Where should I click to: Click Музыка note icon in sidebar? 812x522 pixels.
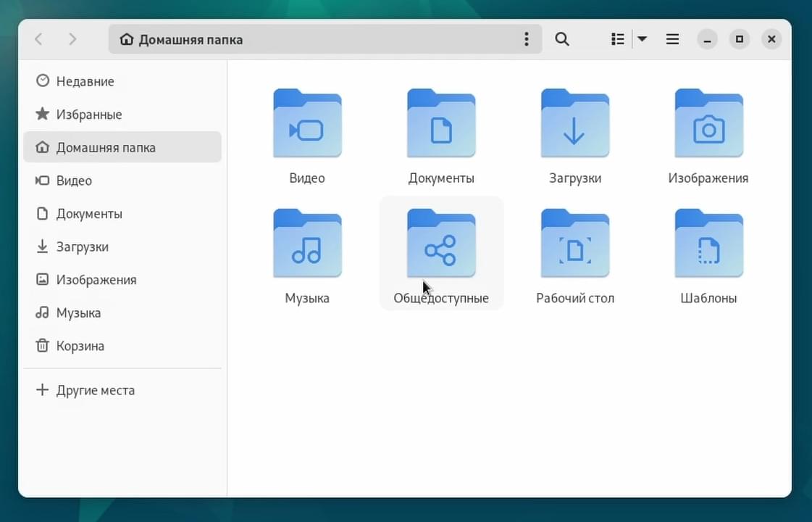pos(43,312)
